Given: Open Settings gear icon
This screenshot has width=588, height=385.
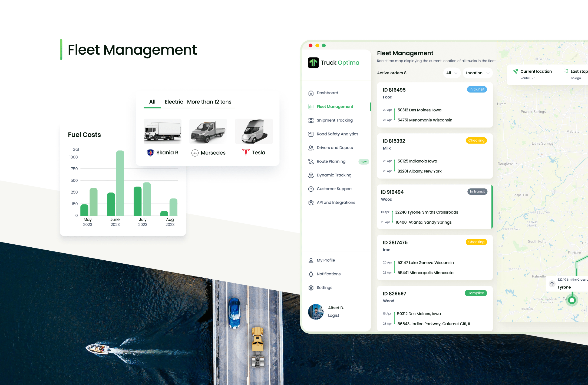Looking at the screenshot, I should click(x=311, y=288).
